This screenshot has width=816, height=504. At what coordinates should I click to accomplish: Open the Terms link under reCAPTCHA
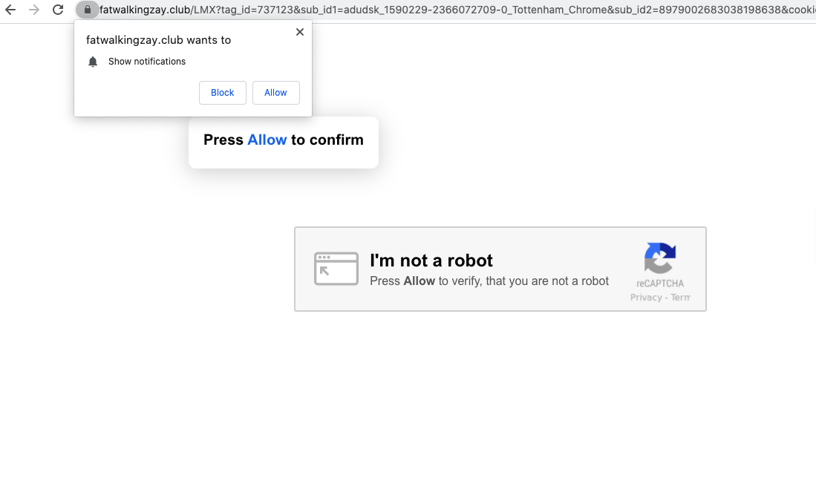pos(681,298)
